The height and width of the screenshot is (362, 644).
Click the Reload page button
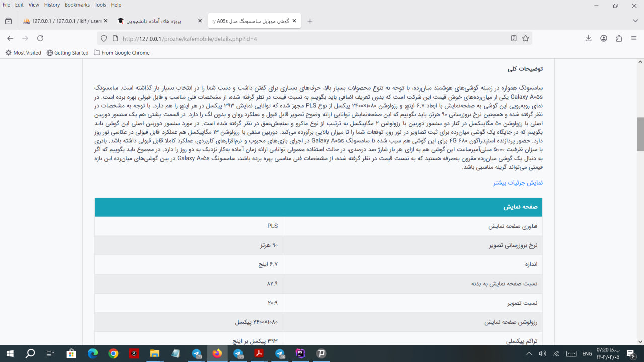[40, 38]
